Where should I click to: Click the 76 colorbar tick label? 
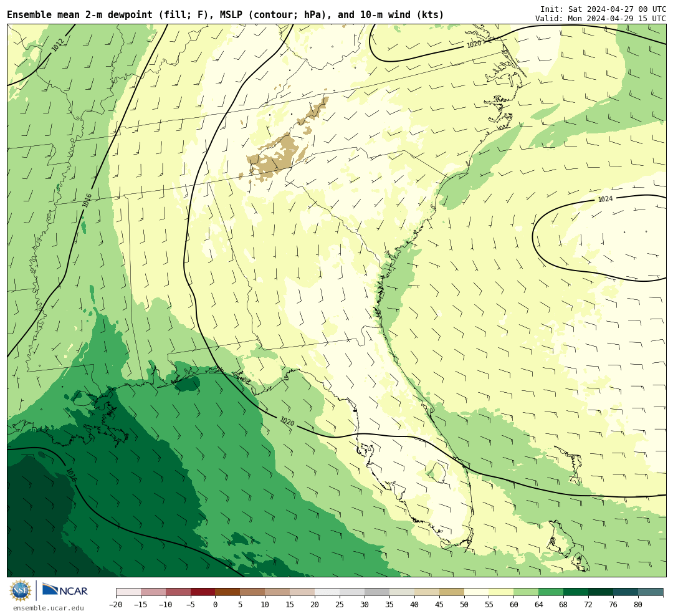tap(614, 605)
